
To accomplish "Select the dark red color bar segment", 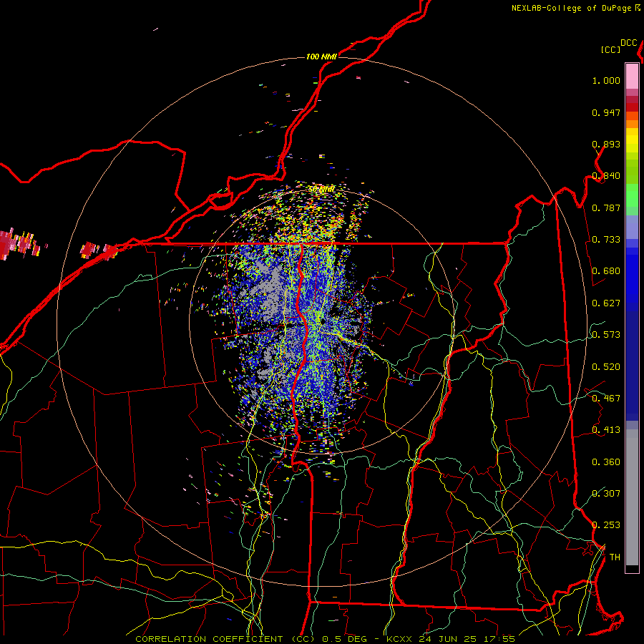I will (632, 107).
